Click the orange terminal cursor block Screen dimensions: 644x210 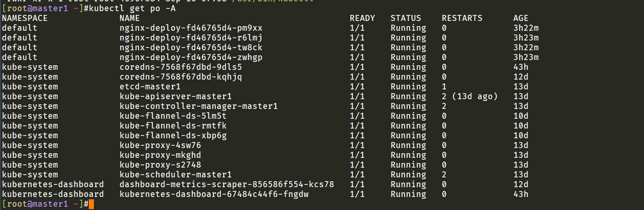pyautogui.click(x=91, y=204)
